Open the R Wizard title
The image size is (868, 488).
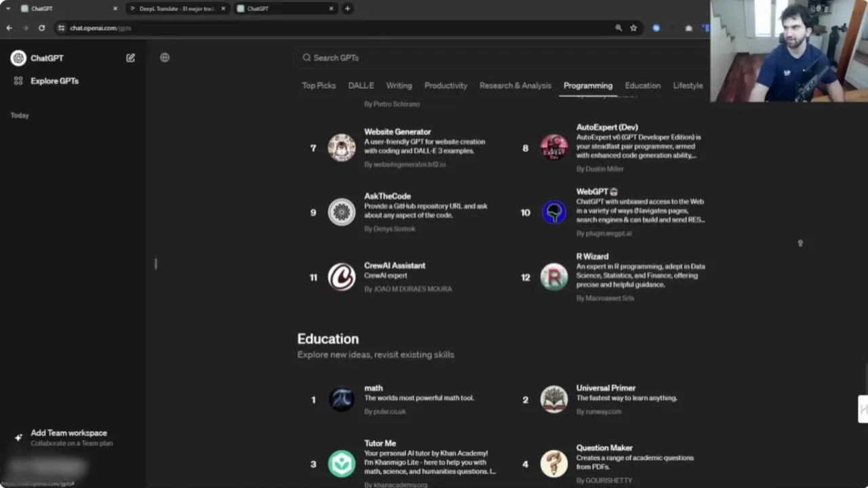pyautogui.click(x=592, y=256)
